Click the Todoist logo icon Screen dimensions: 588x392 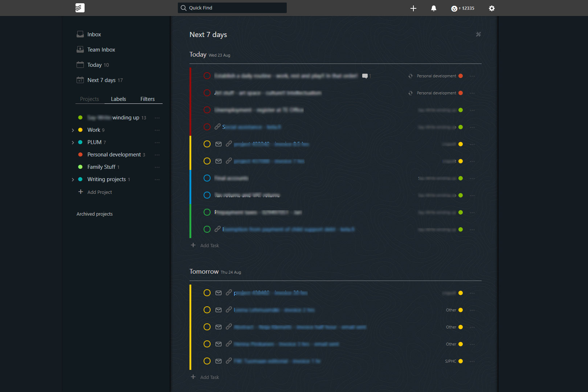click(x=80, y=8)
